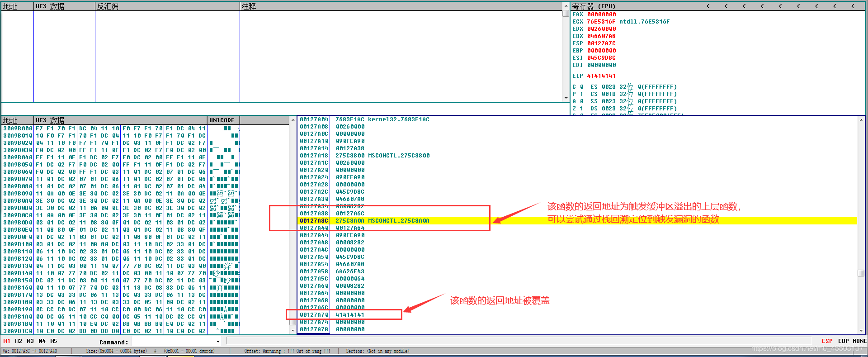Click the UNICODE column header in dump pane
Screen dimensions: 868x357
[x=223, y=120]
